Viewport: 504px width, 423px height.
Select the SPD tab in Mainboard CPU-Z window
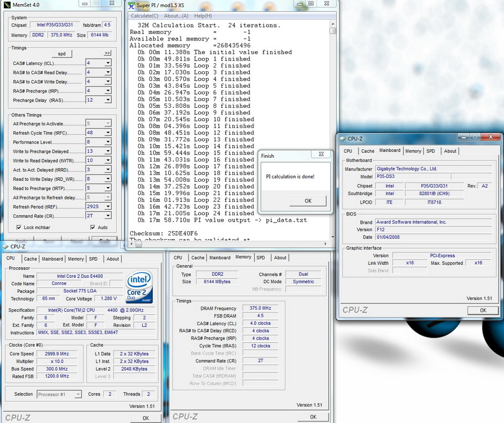click(x=430, y=151)
